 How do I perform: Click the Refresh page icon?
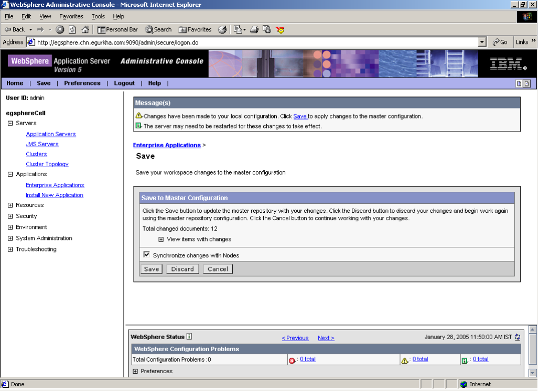[x=72, y=29]
